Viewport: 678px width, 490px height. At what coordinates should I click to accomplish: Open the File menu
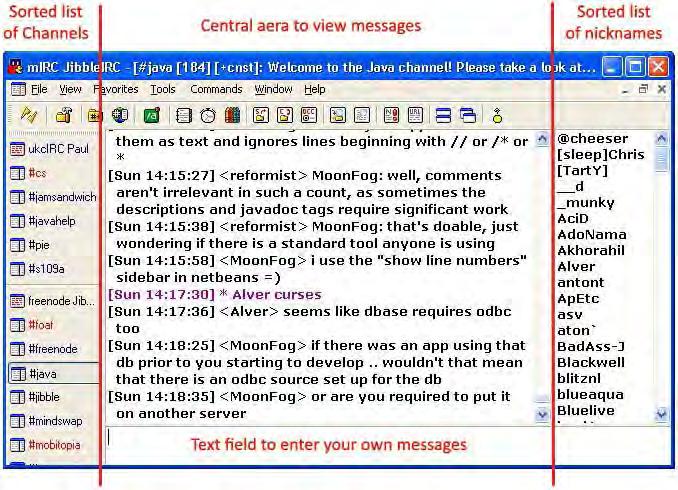(x=39, y=89)
